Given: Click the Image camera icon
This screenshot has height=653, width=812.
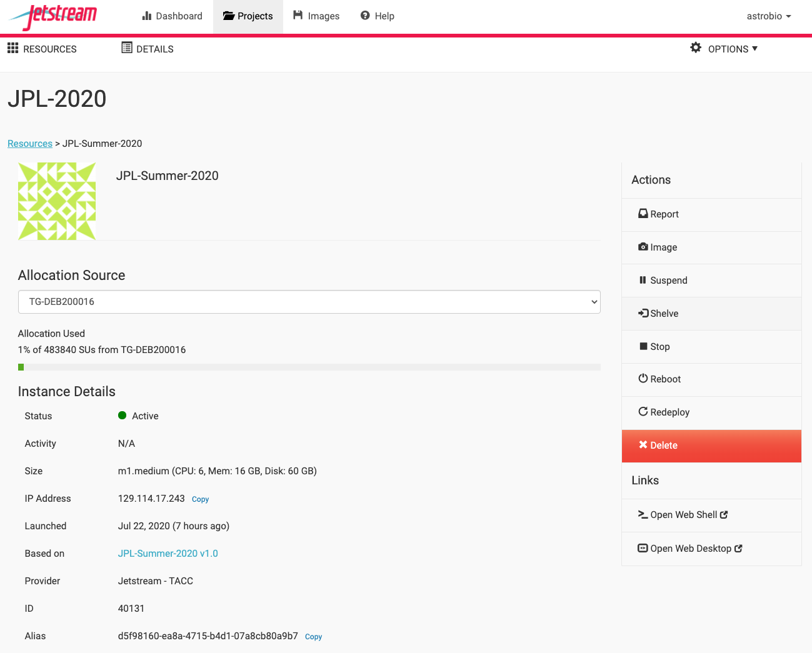Looking at the screenshot, I should click(643, 247).
